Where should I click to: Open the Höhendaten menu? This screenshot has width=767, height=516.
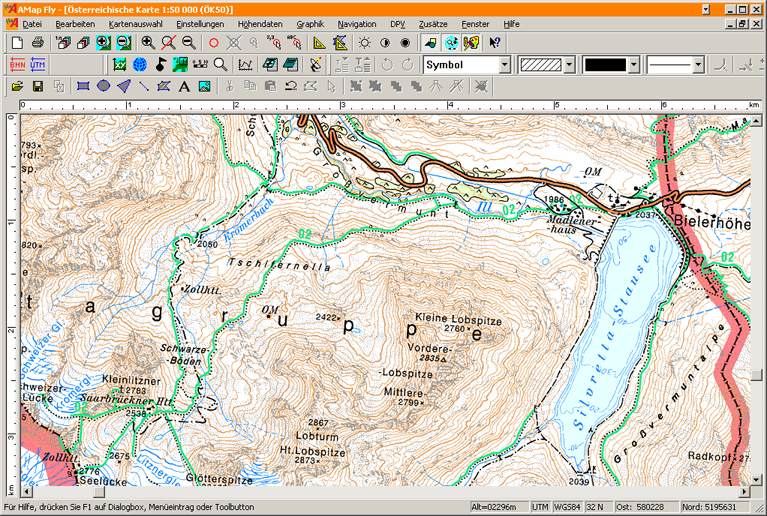[260, 24]
